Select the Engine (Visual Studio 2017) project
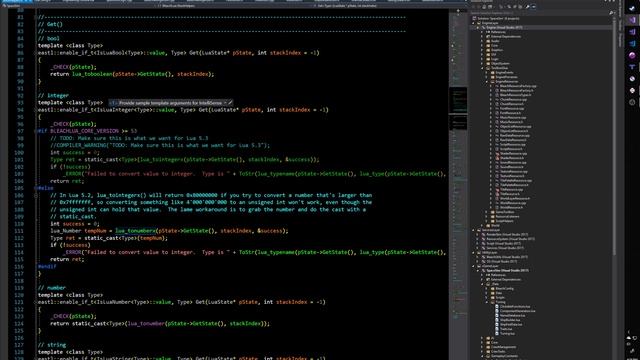 click(504, 27)
